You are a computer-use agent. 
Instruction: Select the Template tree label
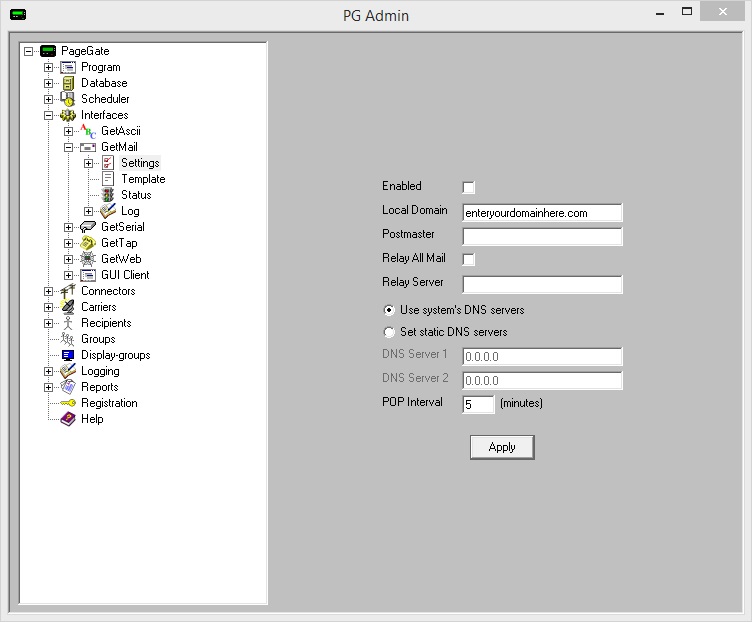pos(143,179)
